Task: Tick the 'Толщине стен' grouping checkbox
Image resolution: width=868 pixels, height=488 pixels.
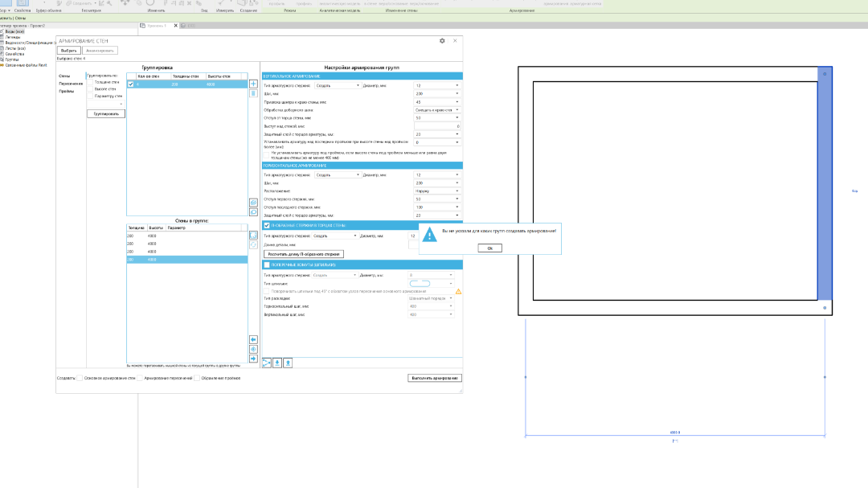Action: point(90,82)
